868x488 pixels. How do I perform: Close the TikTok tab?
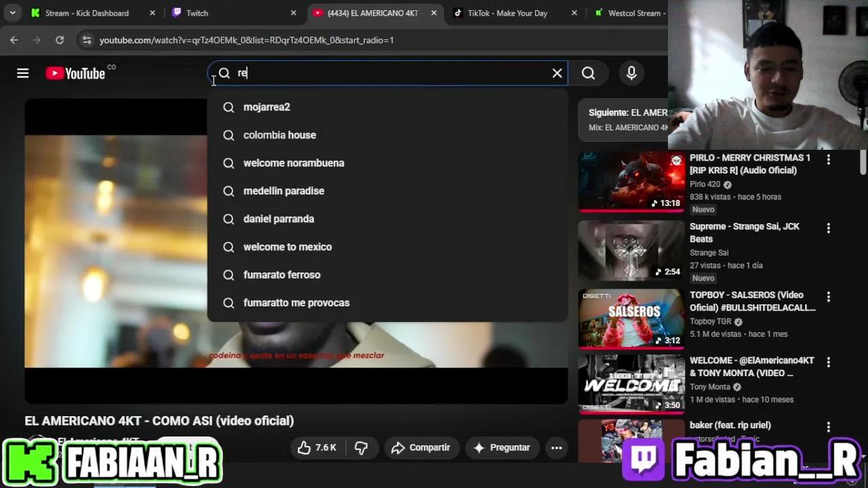(x=574, y=13)
